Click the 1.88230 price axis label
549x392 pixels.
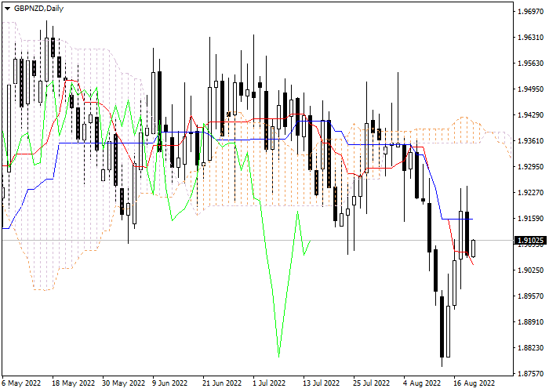click(530, 348)
